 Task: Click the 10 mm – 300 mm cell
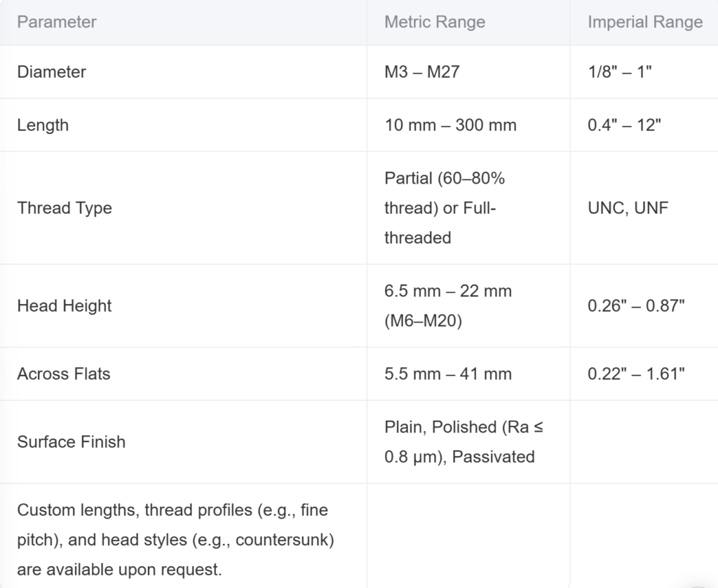(x=450, y=125)
